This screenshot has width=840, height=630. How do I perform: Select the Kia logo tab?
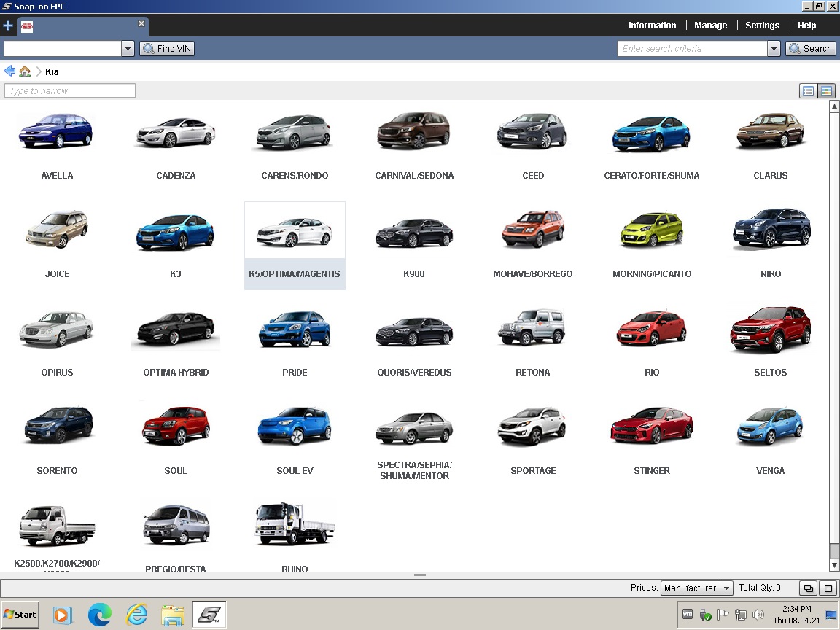[x=27, y=27]
